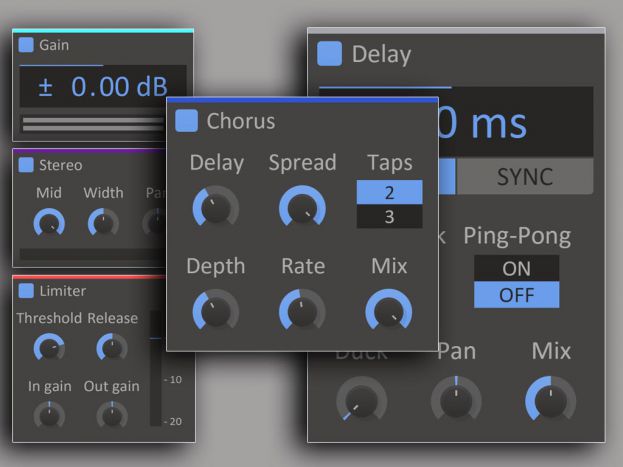Click the Delay Pan knob

point(455,401)
